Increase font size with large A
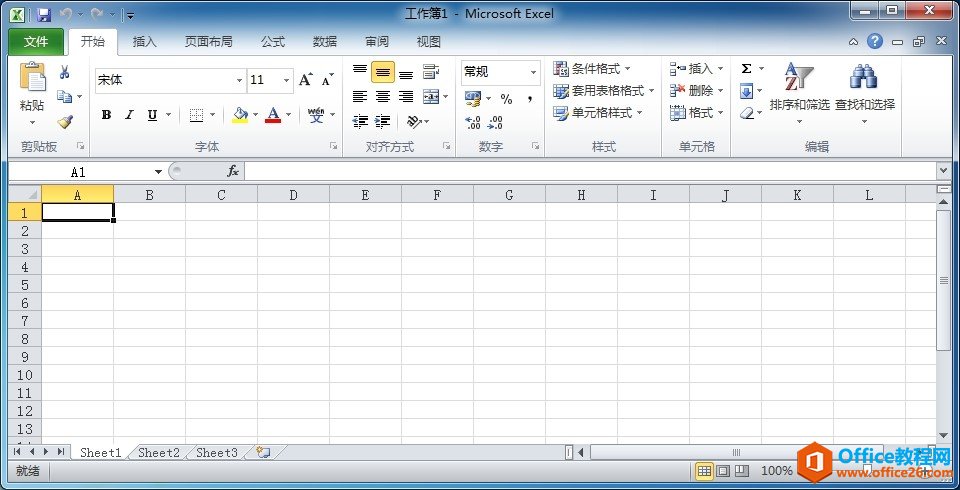This screenshot has width=960, height=490. (306, 80)
